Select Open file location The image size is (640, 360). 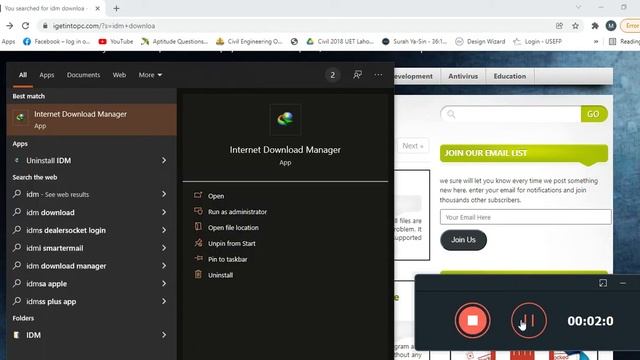[233, 228]
